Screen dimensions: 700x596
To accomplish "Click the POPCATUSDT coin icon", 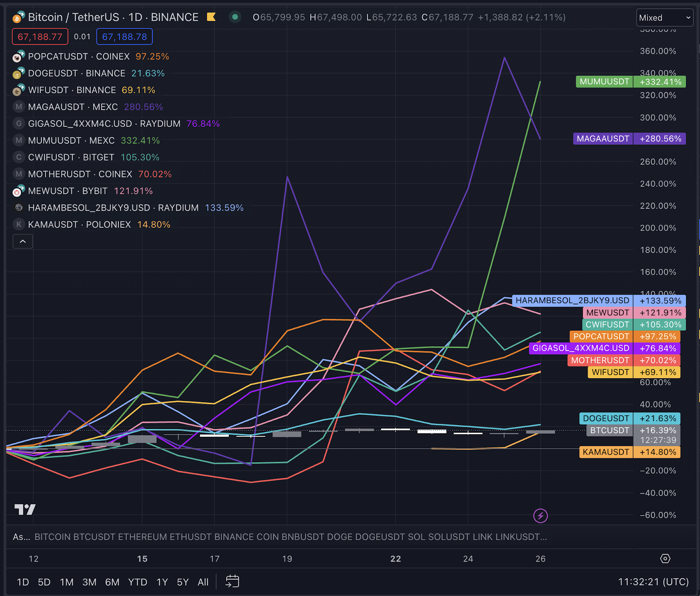I will (18, 56).
